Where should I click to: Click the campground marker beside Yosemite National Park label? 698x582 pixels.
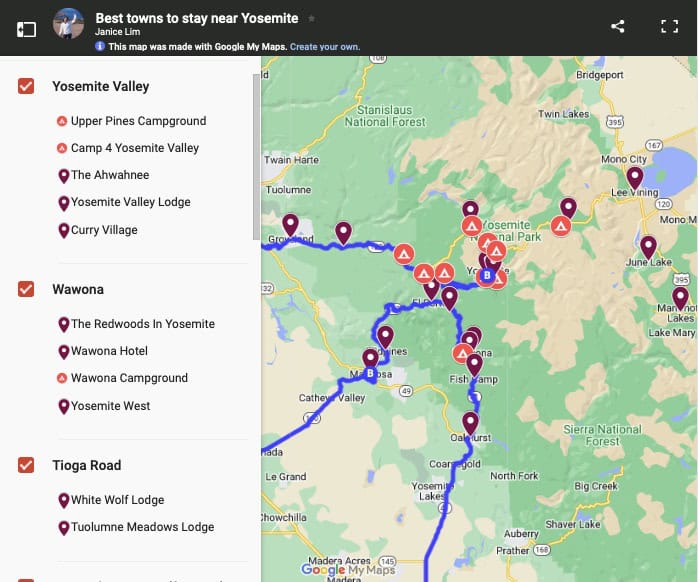click(471, 226)
